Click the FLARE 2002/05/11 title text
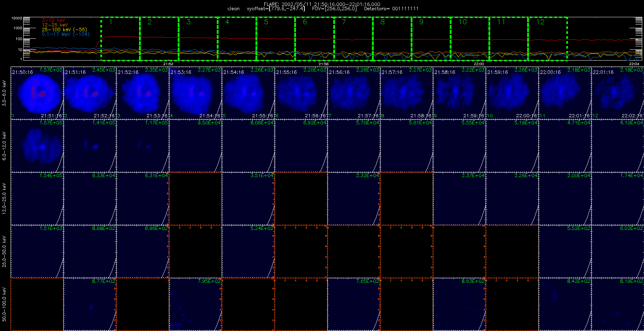 [322, 4]
